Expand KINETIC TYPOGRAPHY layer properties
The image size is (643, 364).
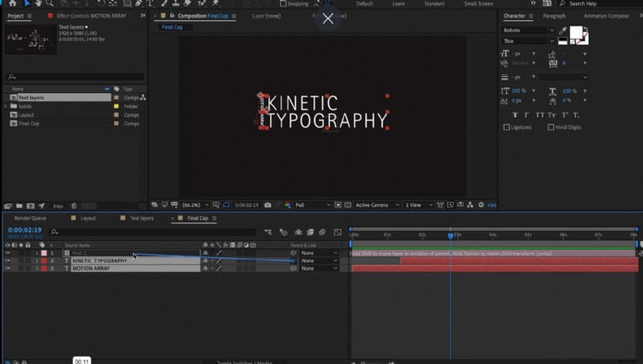point(36,260)
